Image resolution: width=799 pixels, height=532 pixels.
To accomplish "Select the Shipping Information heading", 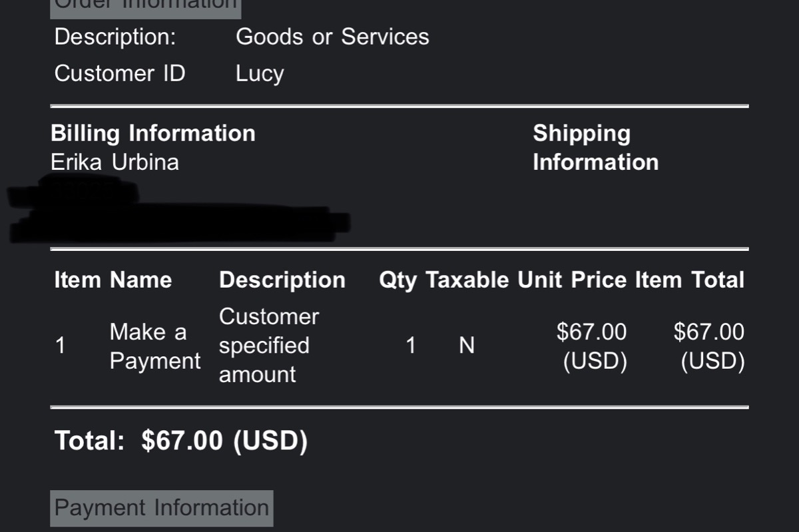I will (x=595, y=148).
